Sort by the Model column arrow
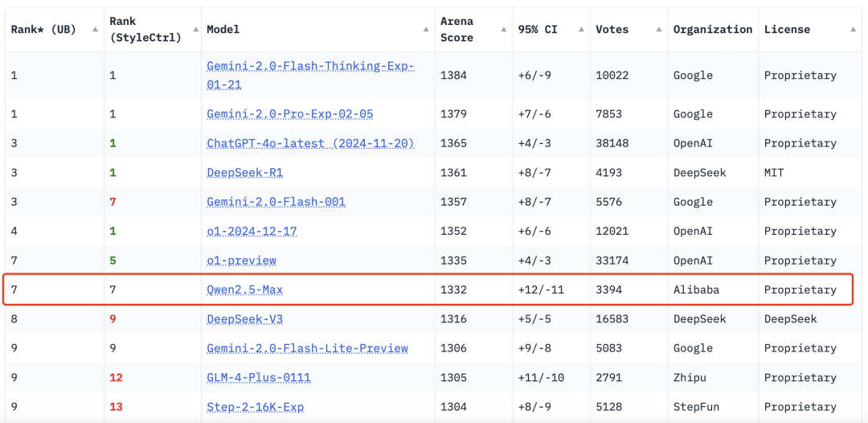This screenshot has width=868, height=423. (426, 29)
